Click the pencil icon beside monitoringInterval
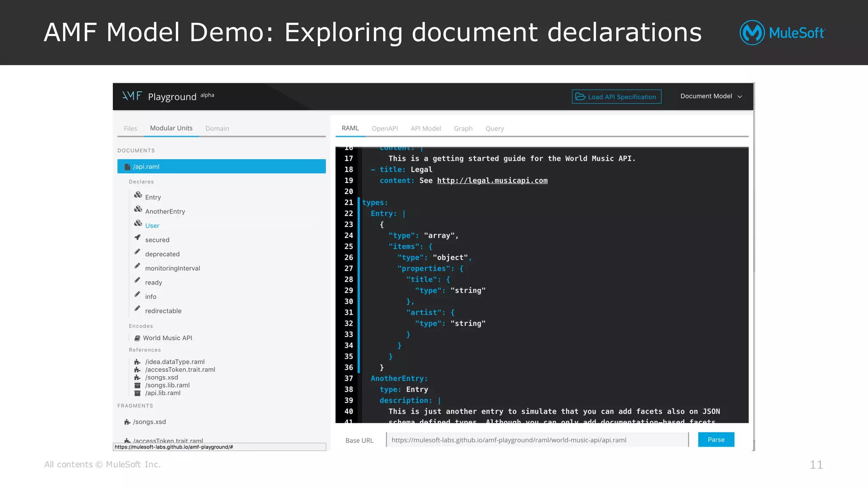This screenshot has width=868, height=488. pos(137,266)
